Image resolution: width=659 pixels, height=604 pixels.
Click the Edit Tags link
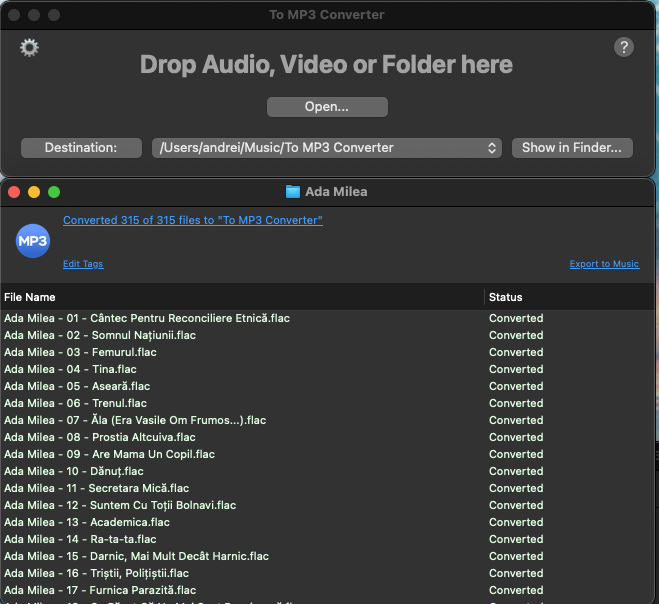(x=83, y=264)
